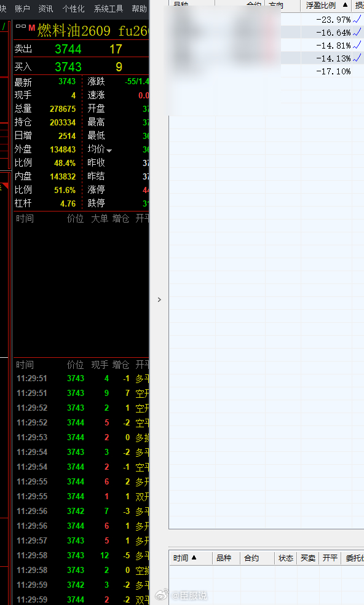This screenshot has height=605, width=364.
Task: Select the 燃料油2609 contract title
Action: point(74,31)
